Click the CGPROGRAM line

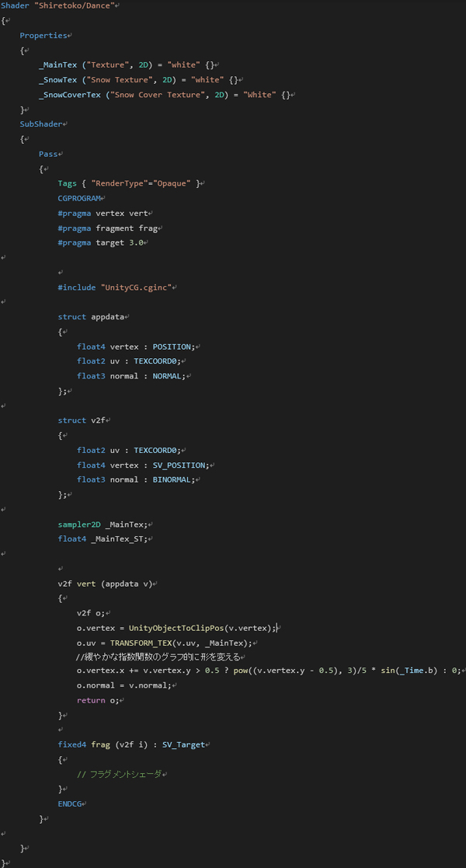point(79,197)
